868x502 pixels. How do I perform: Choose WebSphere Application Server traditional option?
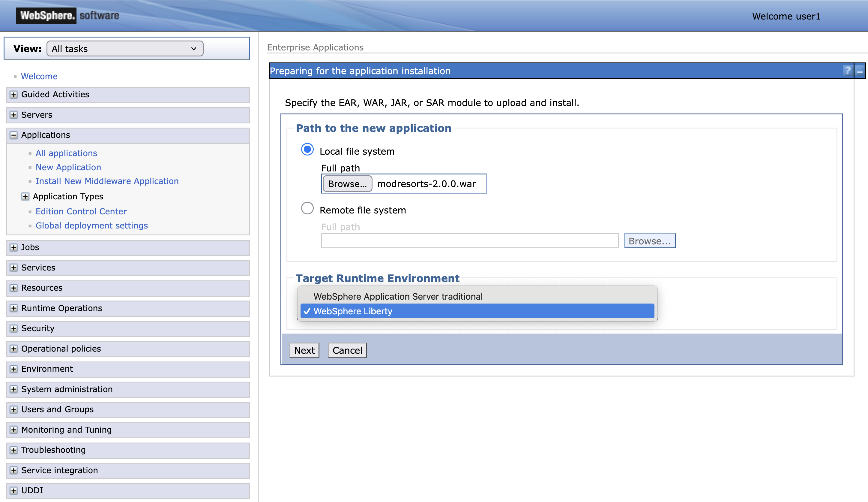[397, 297]
